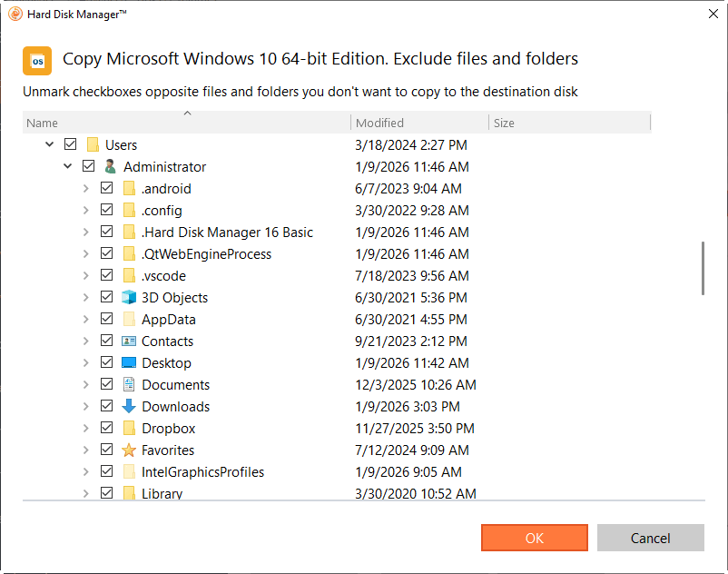The height and width of the screenshot is (574, 728).
Task: Click the Downloads arrow icon
Action: [129, 407]
